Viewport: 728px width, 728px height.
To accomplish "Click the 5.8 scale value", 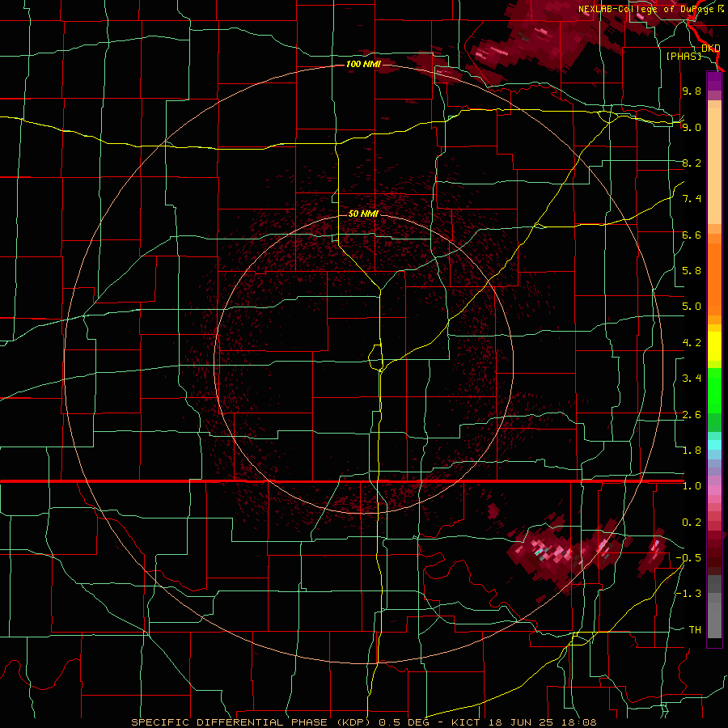I will (692, 271).
